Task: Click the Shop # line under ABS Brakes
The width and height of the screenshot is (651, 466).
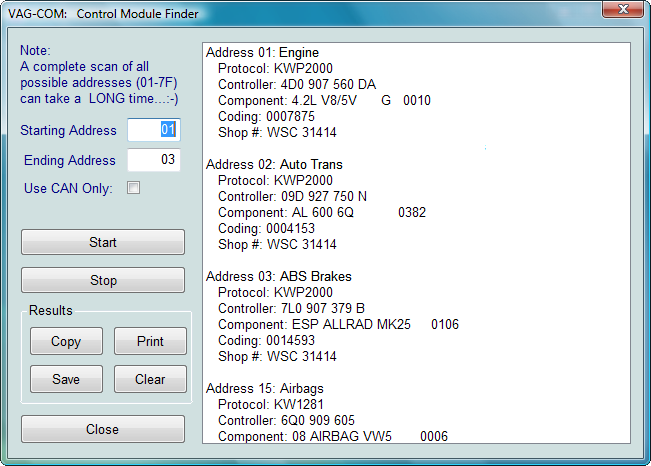Action: pos(277,356)
